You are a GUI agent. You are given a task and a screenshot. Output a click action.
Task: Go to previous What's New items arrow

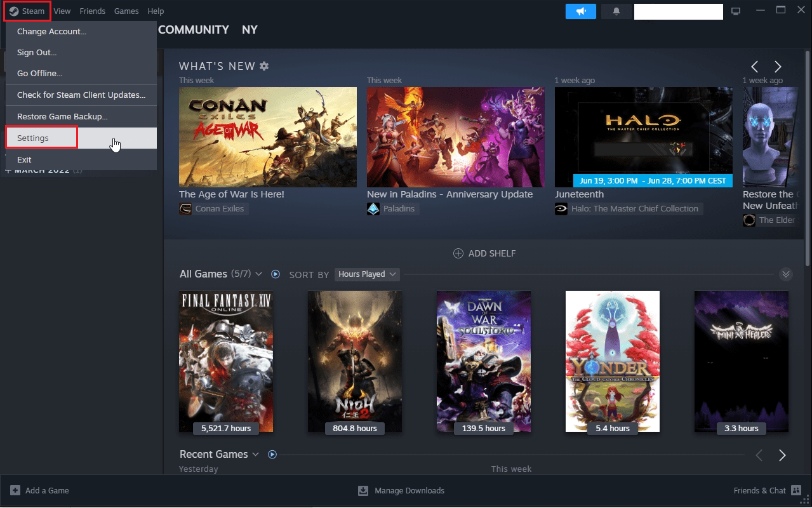coord(755,67)
